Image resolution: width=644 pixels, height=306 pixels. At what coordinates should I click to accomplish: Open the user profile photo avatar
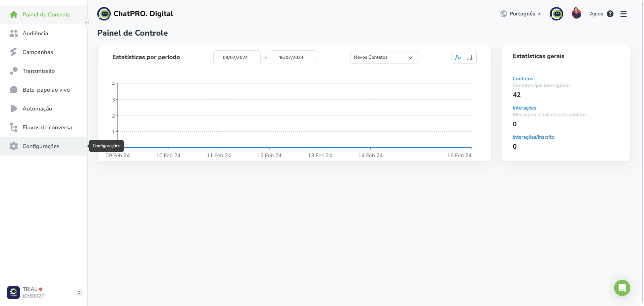pos(577,14)
